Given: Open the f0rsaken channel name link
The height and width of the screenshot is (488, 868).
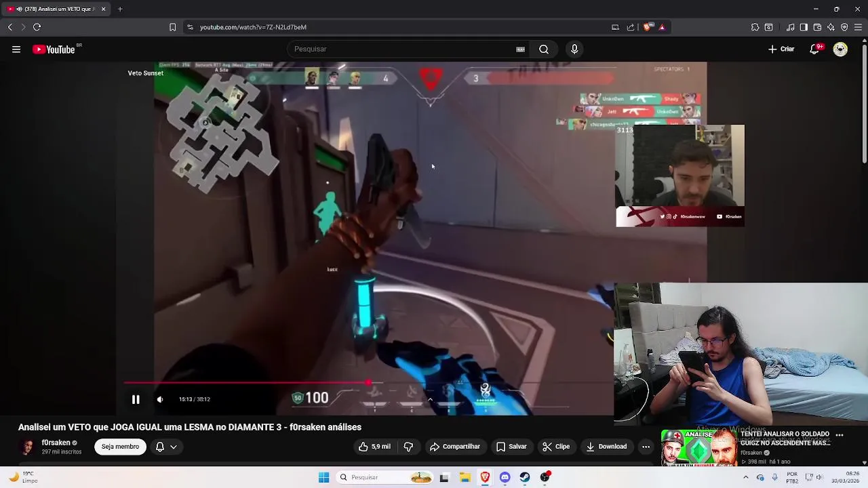Looking at the screenshot, I should click(x=56, y=443).
